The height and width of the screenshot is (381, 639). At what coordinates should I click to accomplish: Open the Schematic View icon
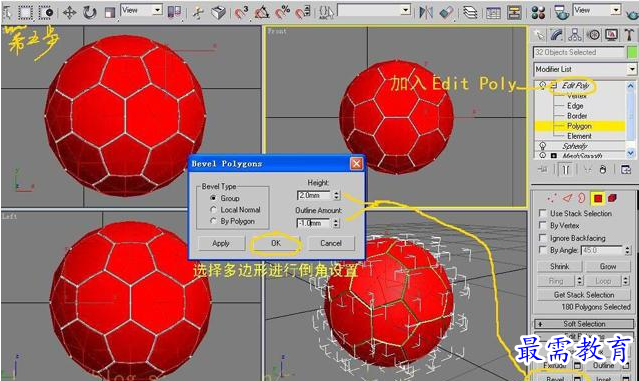514,13
